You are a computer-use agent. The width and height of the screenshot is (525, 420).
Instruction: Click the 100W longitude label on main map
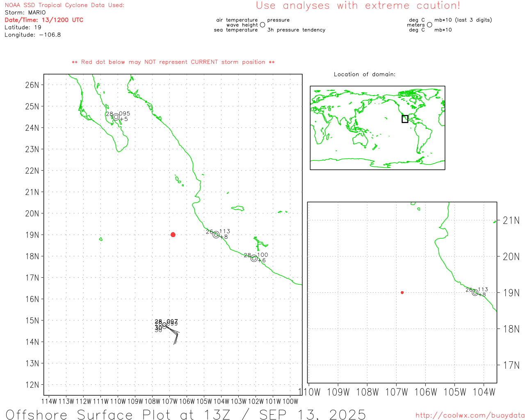(x=290, y=401)
